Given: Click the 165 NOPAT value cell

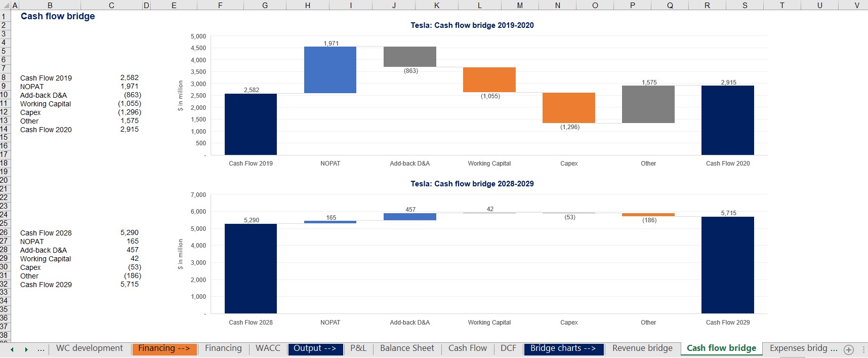Looking at the screenshot, I should tap(133, 241).
